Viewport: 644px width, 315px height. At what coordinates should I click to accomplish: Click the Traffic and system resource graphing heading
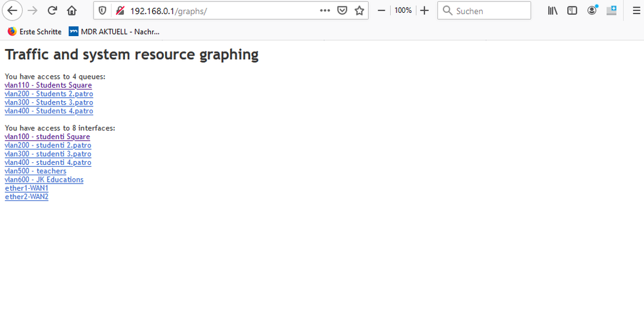click(x=132, y=55)
